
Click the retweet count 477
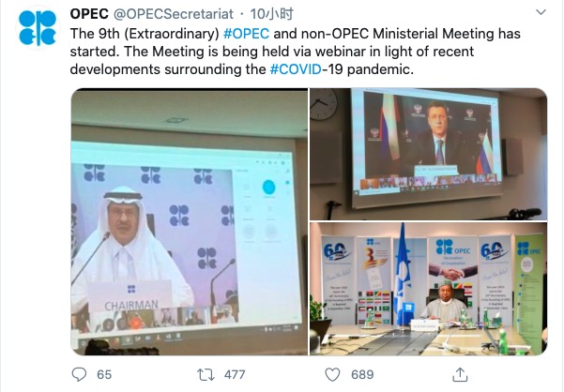(234, 375)
